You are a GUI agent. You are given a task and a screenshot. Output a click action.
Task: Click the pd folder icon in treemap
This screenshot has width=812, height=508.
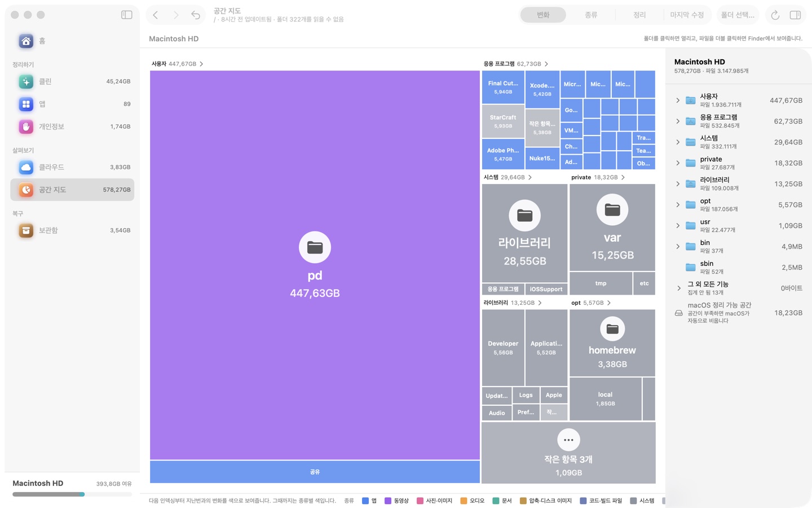coord(315,247)
